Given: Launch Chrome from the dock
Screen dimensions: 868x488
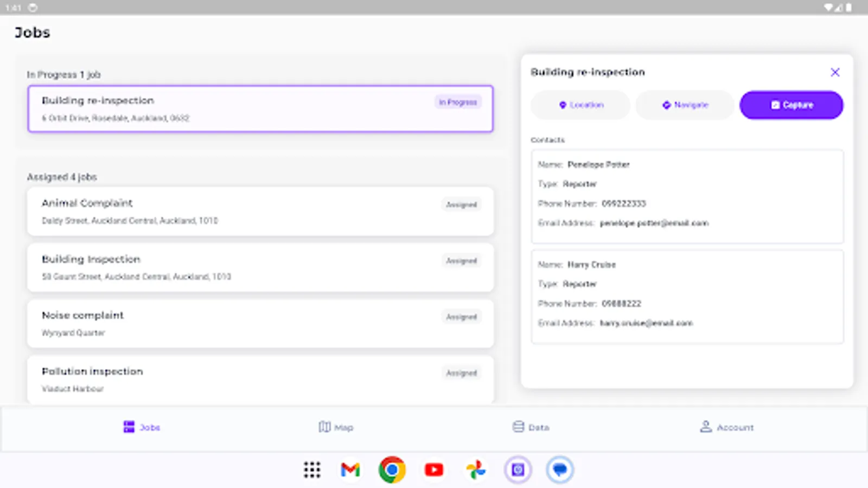Looking at the screenshot, I should (392, 470).
